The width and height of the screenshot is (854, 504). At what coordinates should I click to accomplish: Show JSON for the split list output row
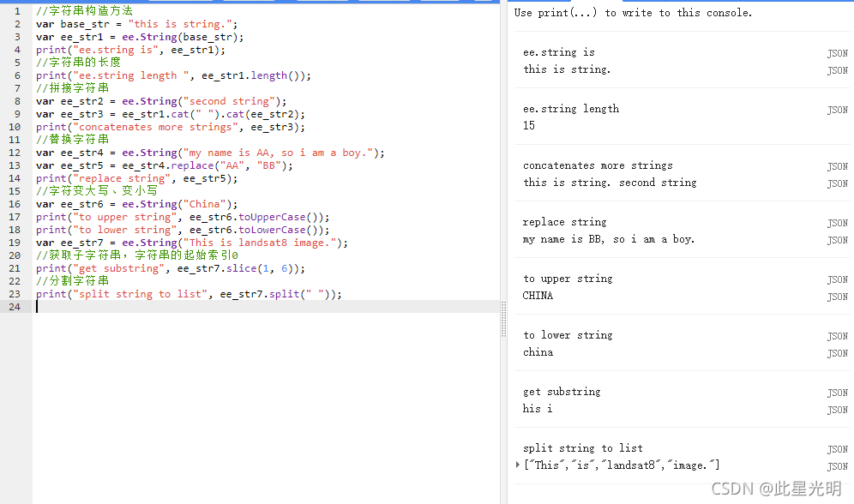tap(837, 467)
